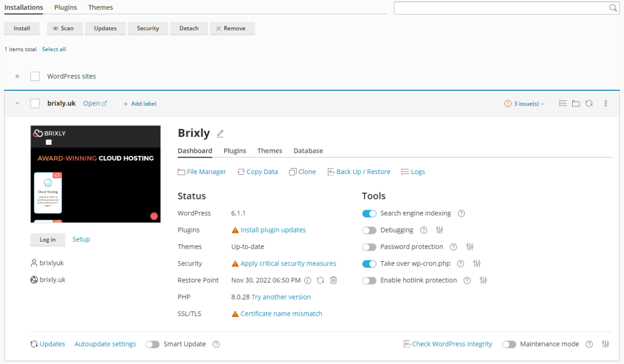This screenshot has width=624, height=364.
Task: Open the three-dot more actions menu
Action: tap(606, 103)
